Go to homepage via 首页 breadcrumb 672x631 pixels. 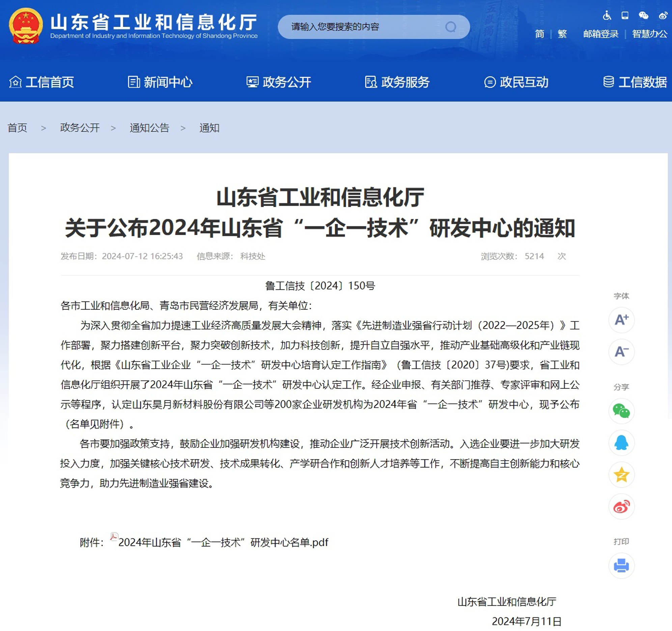(x=17, y=128)
